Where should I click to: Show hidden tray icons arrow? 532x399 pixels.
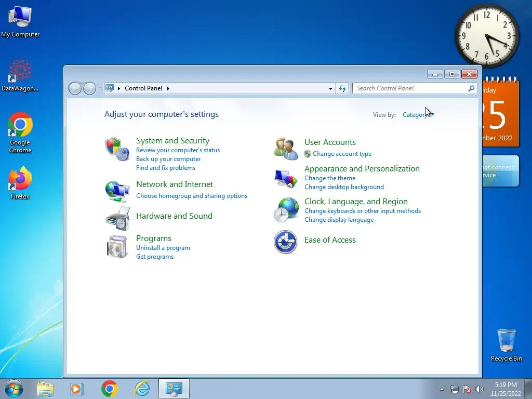(442, 390)
